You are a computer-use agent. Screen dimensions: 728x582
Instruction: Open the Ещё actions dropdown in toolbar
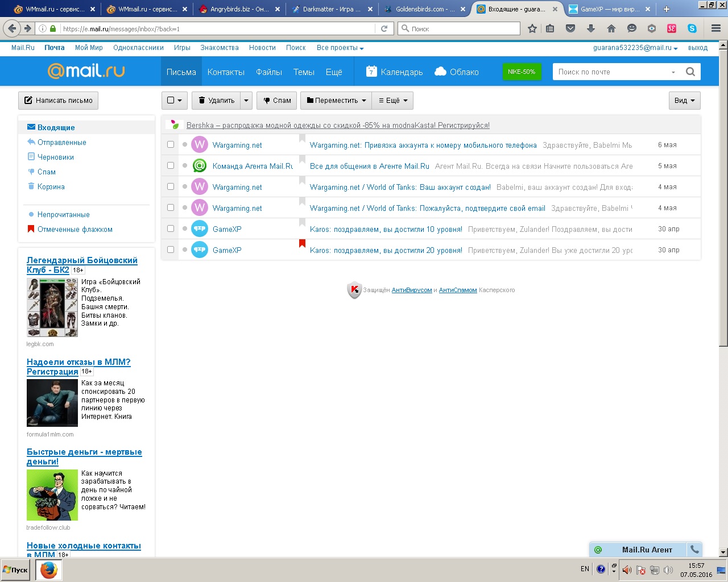click(x=393, y=101)
